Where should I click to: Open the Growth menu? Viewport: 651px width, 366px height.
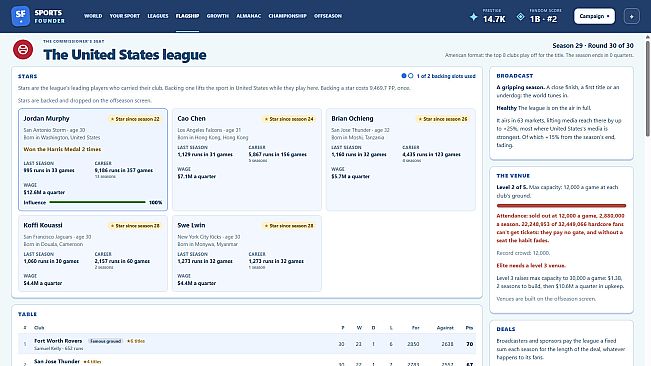[218, 16]
